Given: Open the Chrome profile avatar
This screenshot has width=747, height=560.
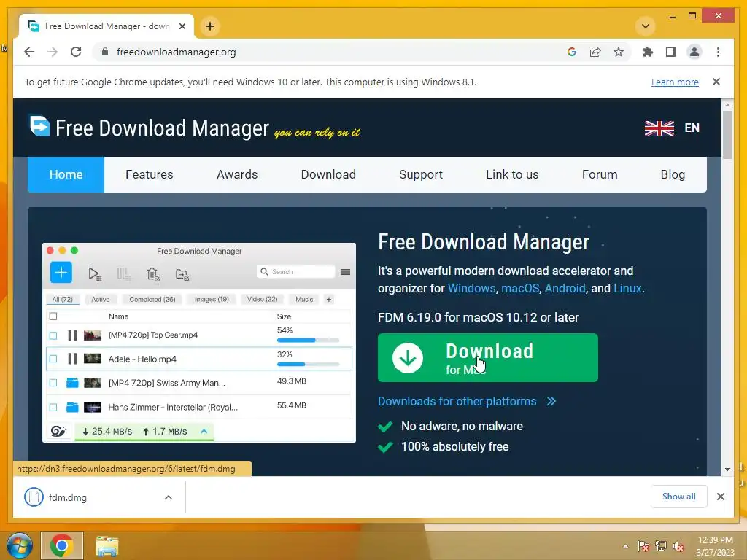Looking at the screenshot, I should 694,52.
